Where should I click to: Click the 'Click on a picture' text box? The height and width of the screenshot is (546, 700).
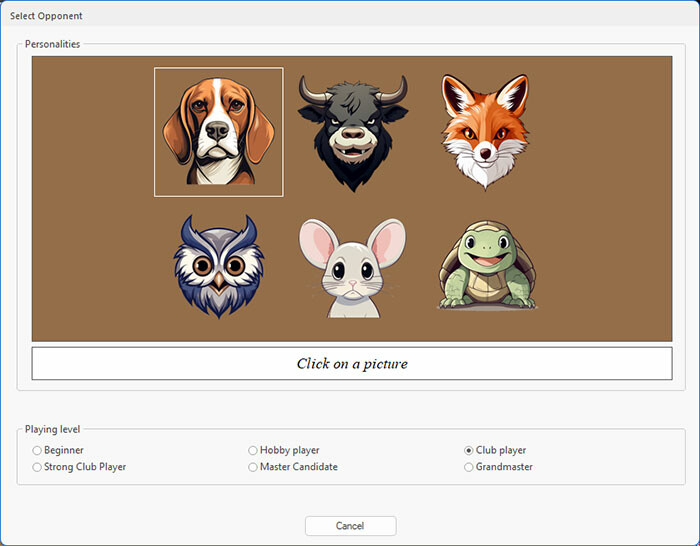[x=352, y=364]
